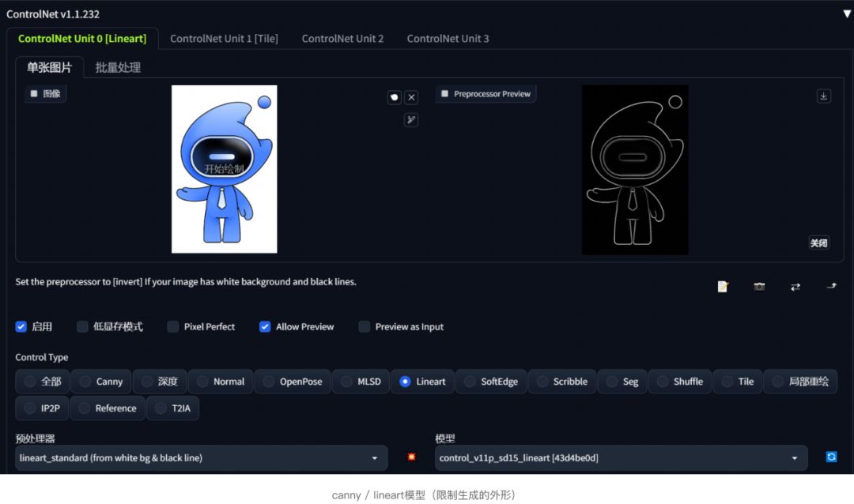This screenshot has height=504, width=854.
Task: Click the camera webcam icon
Action: (x=759, y=286)
